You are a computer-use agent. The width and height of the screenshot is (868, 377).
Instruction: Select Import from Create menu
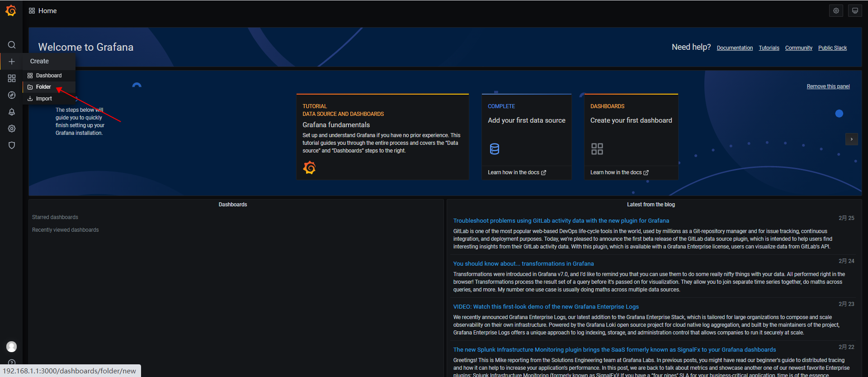click(49, 99)
